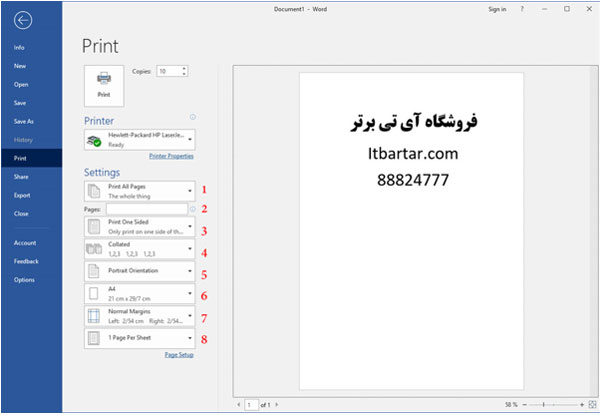Image resolution: width=600 pixels, height=415 pixels.
Task: Click the info icon beside Printer heading
Action: (x=193, y=117)
